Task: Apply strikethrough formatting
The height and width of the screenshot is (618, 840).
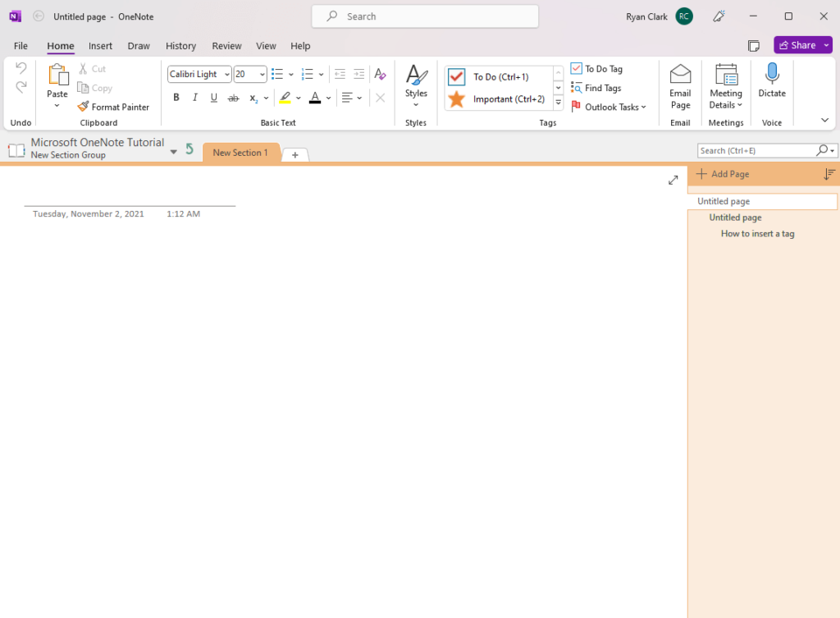Action: coord(233,98)
